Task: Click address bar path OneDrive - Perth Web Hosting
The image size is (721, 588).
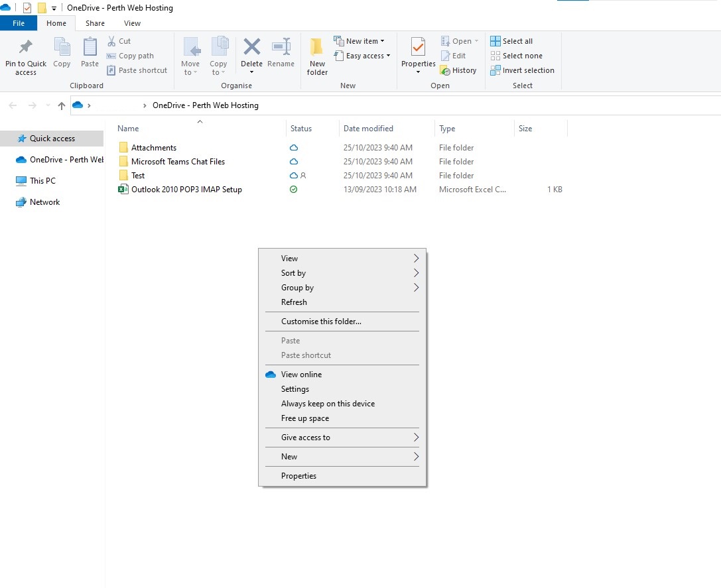Action: (206, 105)
